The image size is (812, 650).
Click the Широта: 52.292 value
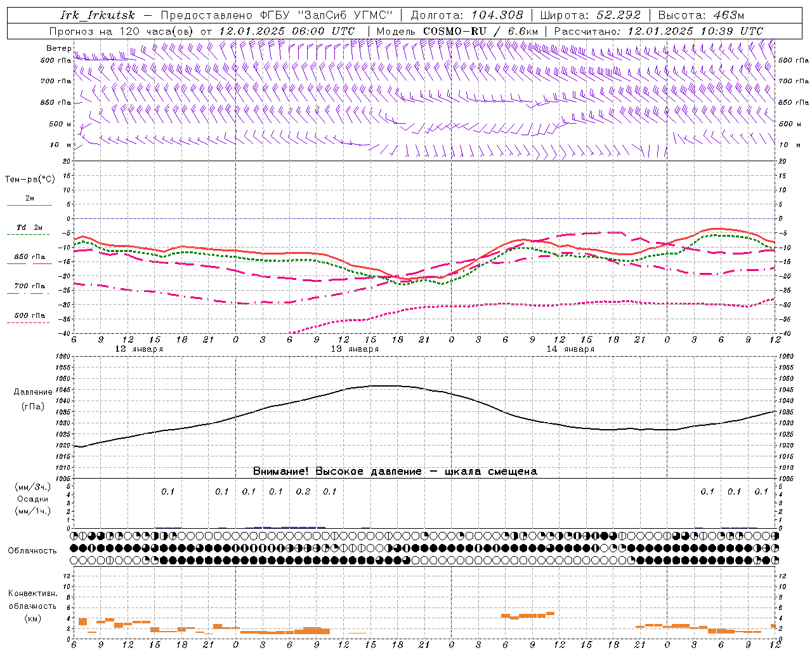tap(591, 15)
